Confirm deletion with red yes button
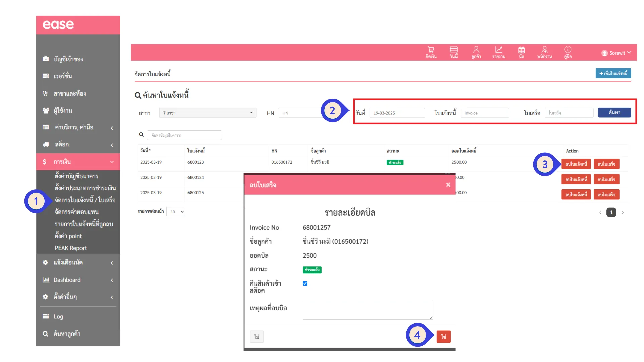 (443, 337)
